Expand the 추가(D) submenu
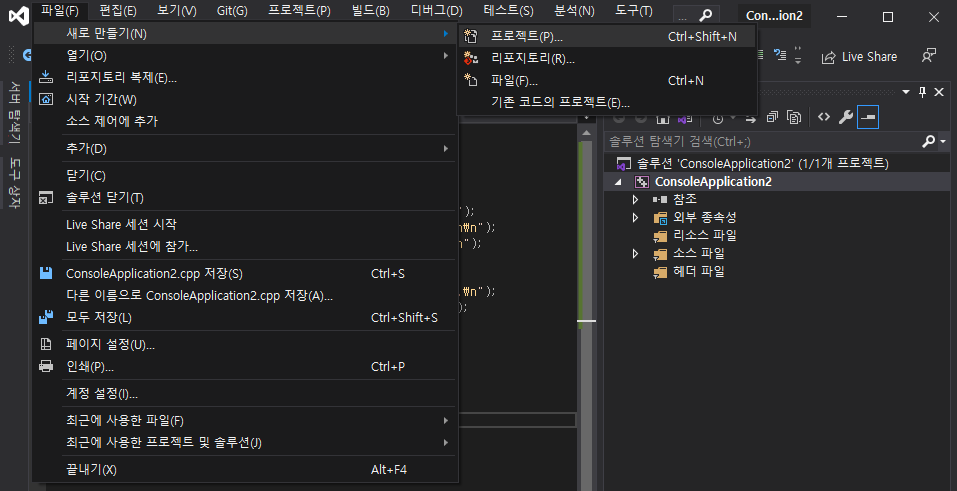957x491 pixels. (x=244, y=148)
